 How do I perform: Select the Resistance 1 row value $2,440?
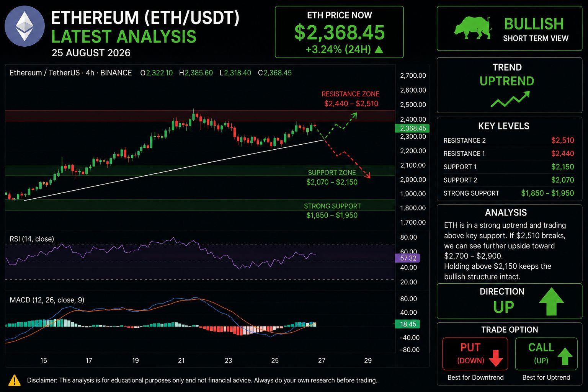[562, 154]
